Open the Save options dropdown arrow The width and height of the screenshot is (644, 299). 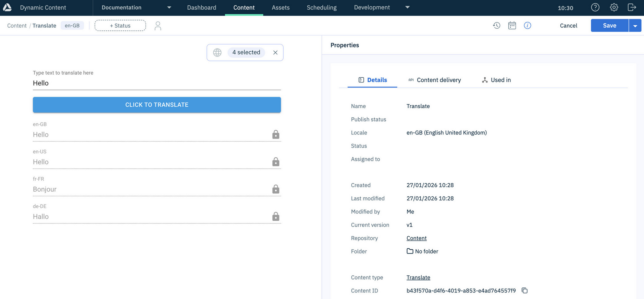point(635,26)
